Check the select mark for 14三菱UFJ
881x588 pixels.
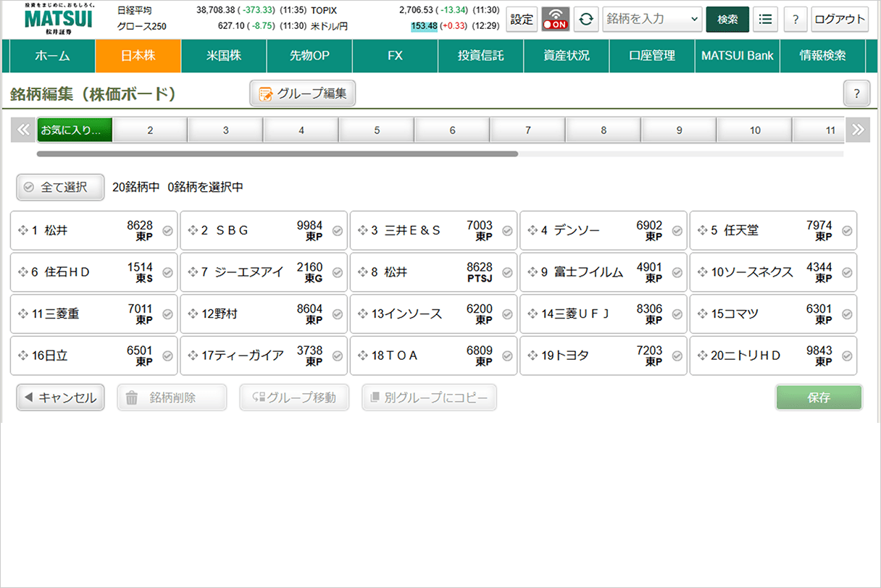point(677,314)
